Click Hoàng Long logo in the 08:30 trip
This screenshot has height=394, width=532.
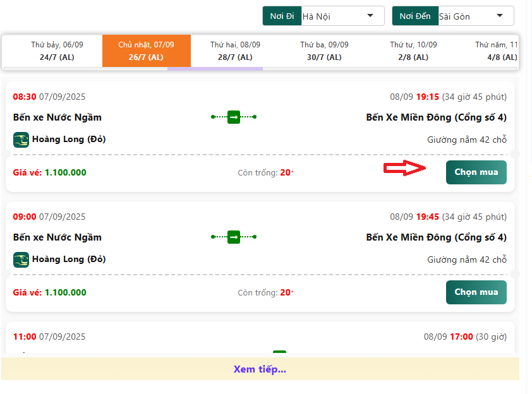coord(21,140)
